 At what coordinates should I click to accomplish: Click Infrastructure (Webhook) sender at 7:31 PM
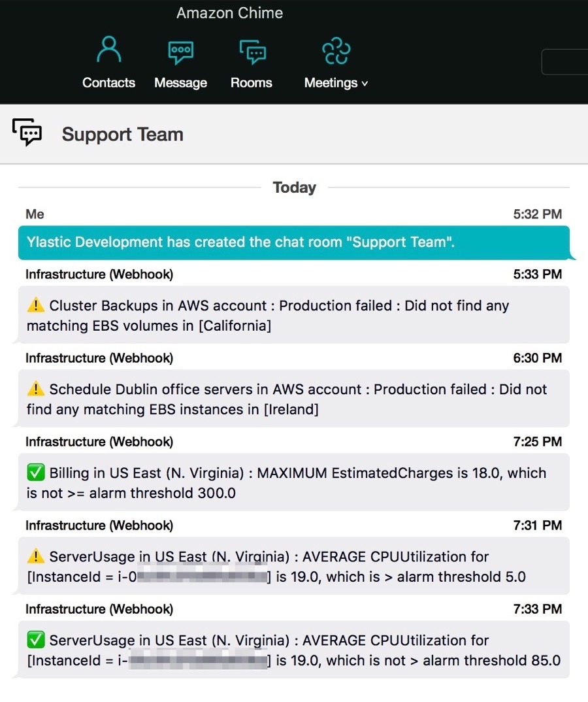point(99,525)
